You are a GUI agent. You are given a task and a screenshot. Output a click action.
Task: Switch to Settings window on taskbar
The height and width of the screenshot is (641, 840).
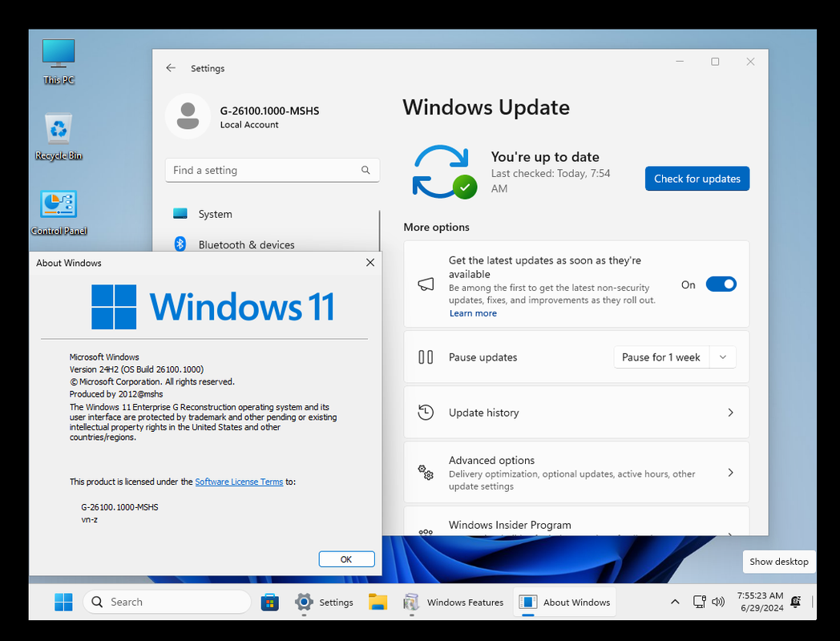pos(325,602)
